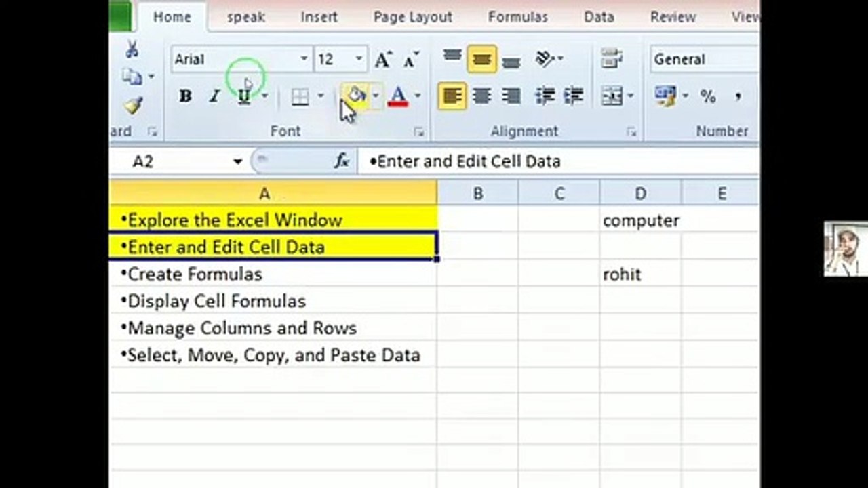Expand Merge & Center dropdown arrow
868x488 pixels.
click(x=630, y=97)
